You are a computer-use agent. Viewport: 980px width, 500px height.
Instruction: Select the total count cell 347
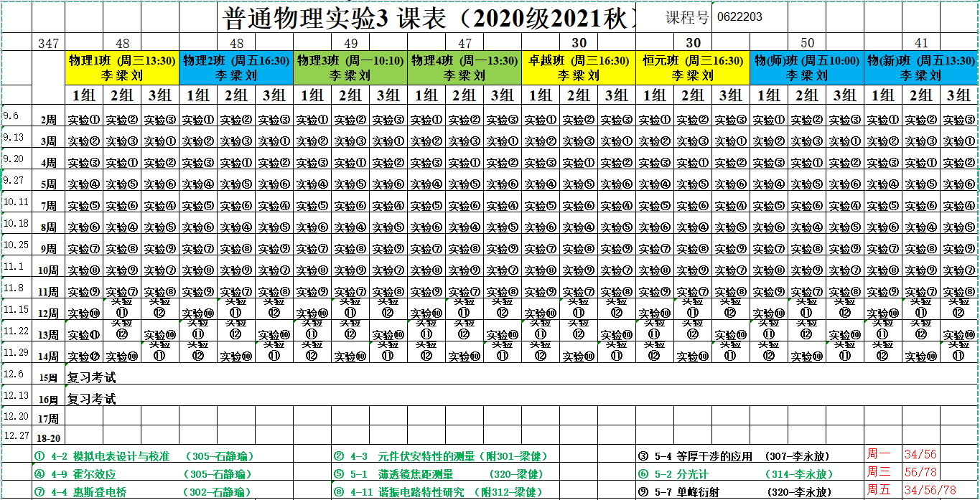pos(48,44)
